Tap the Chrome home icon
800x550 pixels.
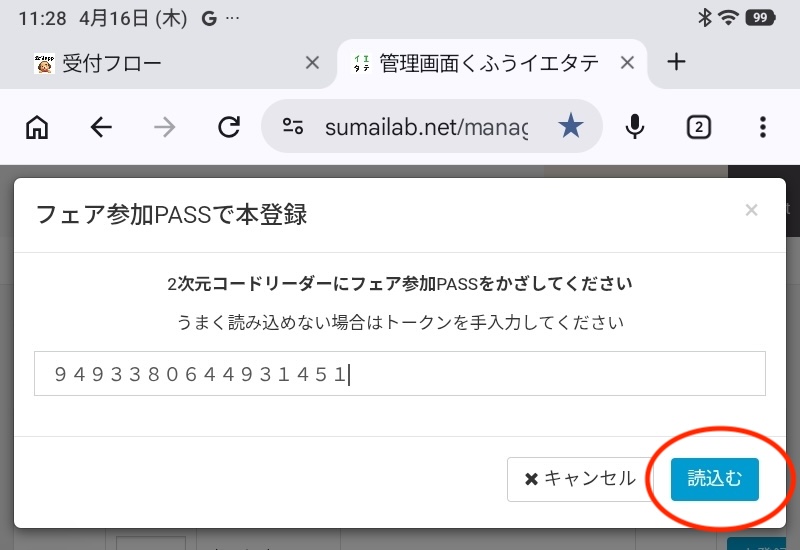coord(37,127)
